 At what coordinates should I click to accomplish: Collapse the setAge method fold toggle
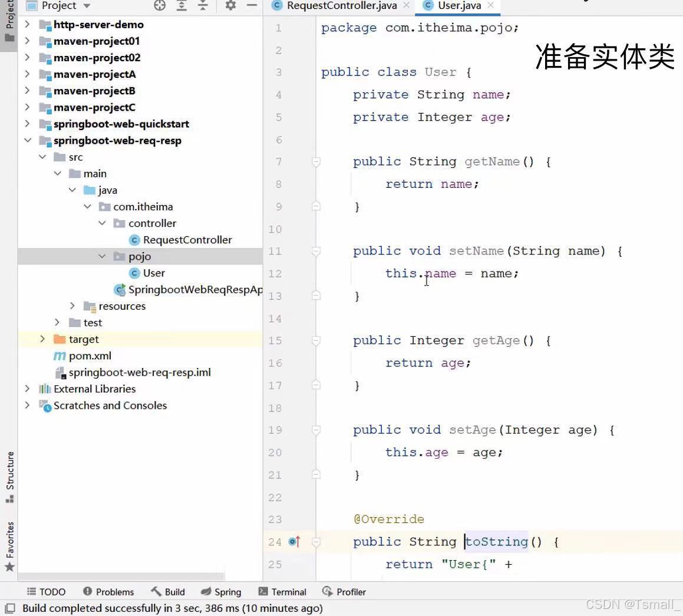click(x=316, y=430)
